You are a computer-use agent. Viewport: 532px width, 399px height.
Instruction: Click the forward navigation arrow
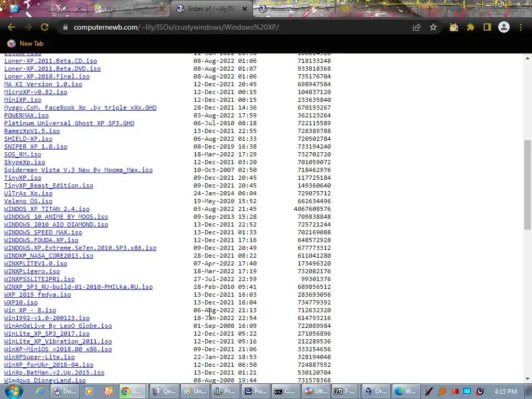click(x=28, y=27)
